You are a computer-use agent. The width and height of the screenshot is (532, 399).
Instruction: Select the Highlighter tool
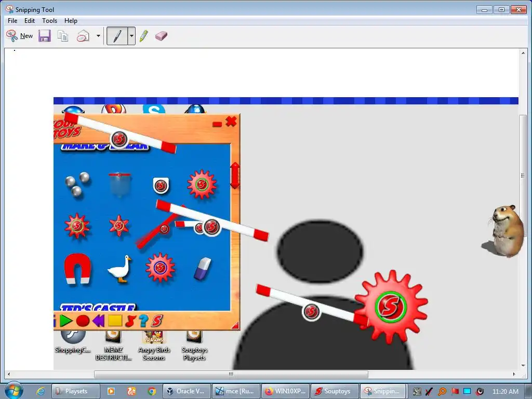coord(144,36)
